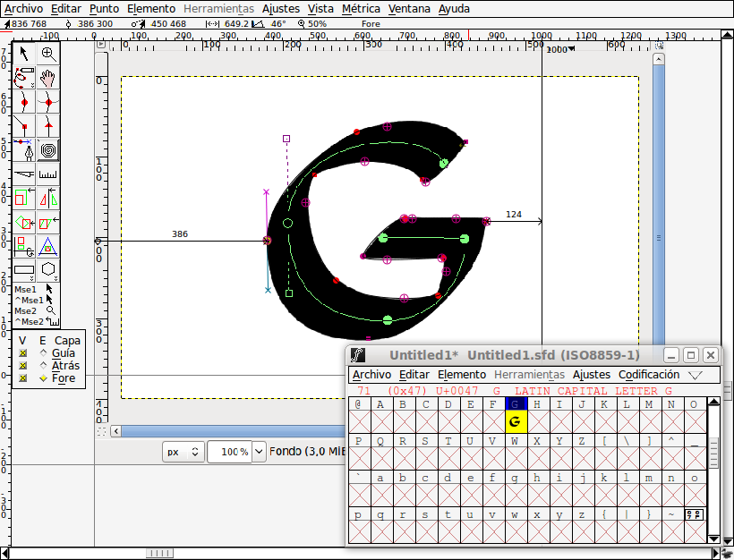Open the Codificación menu
Viewport: 734px width, 560px height.
tap(649, 375)
